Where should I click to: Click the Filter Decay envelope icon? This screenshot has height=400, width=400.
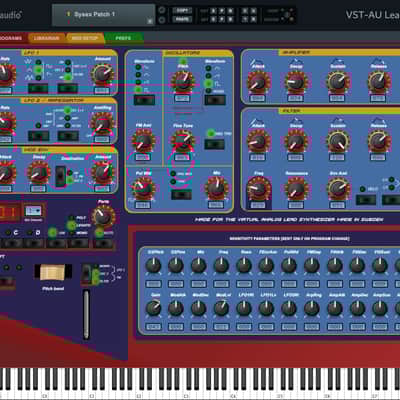(x=295, y=121)
